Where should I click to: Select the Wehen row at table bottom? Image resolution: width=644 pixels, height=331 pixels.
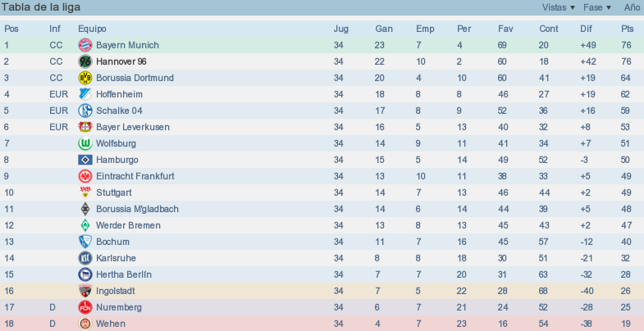coord(322,323)
